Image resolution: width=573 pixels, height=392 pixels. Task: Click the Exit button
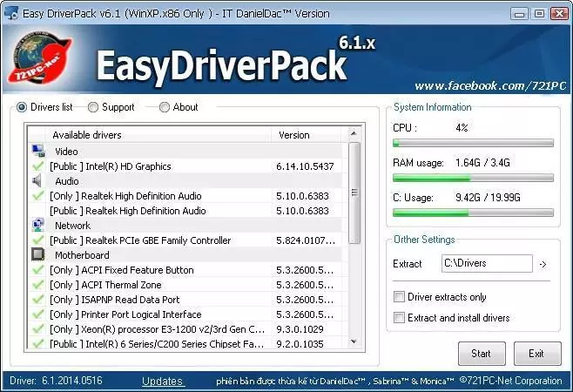(537, 354)
